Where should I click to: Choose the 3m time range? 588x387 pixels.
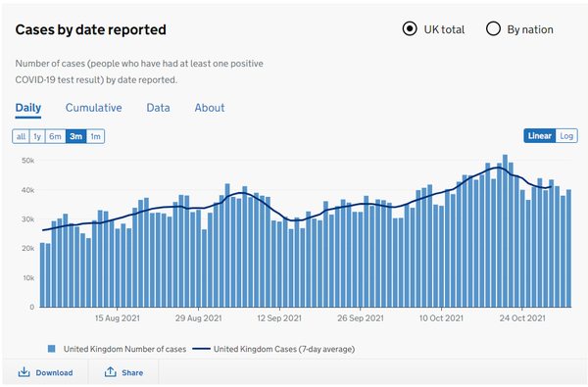[x=76, y=136]
